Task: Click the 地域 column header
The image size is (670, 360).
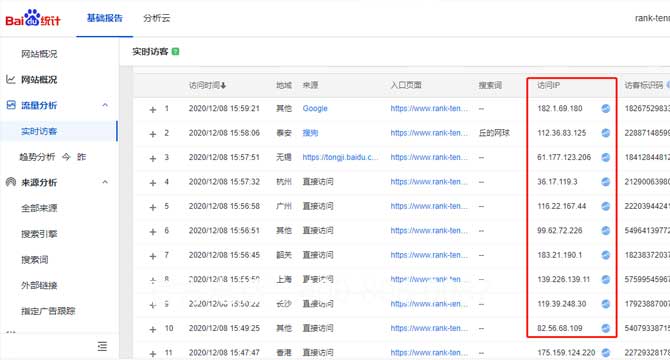Action: coord(284,85)
